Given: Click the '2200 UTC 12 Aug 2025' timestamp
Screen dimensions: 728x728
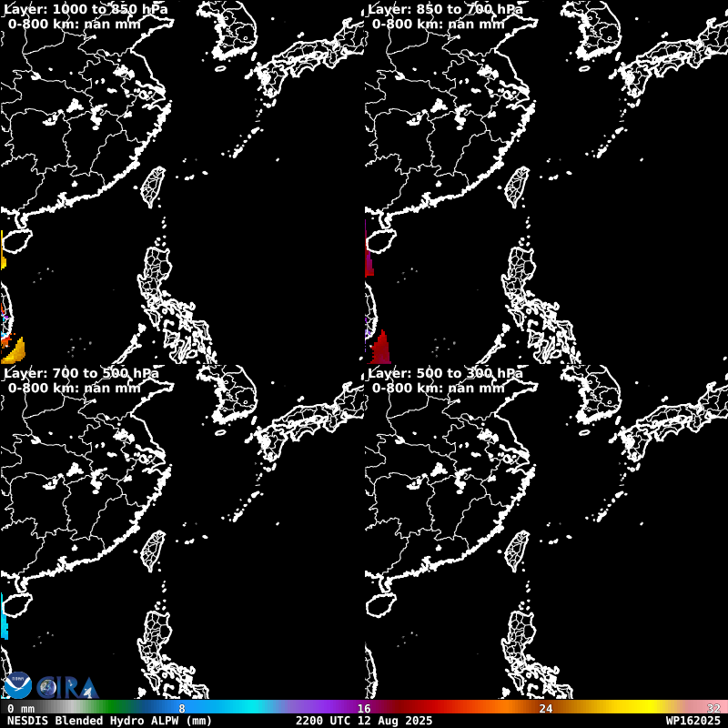Looking at the screenshot, I should (364, 721).
